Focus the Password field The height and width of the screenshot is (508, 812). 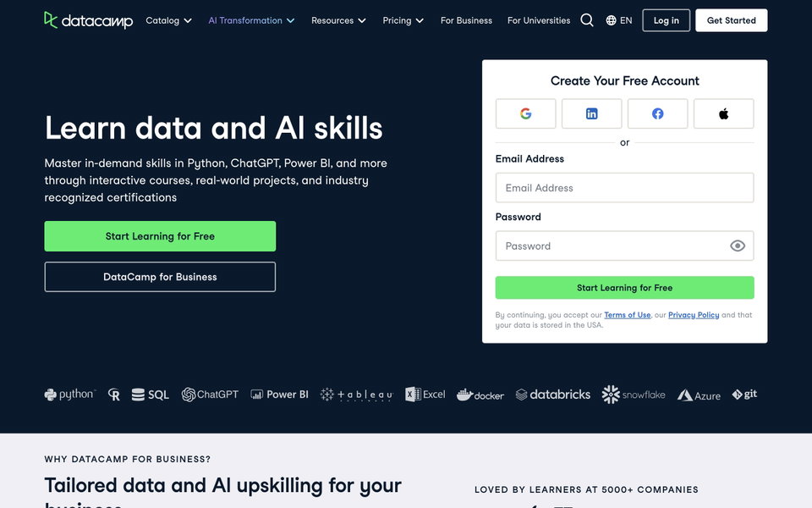[624, 246]
